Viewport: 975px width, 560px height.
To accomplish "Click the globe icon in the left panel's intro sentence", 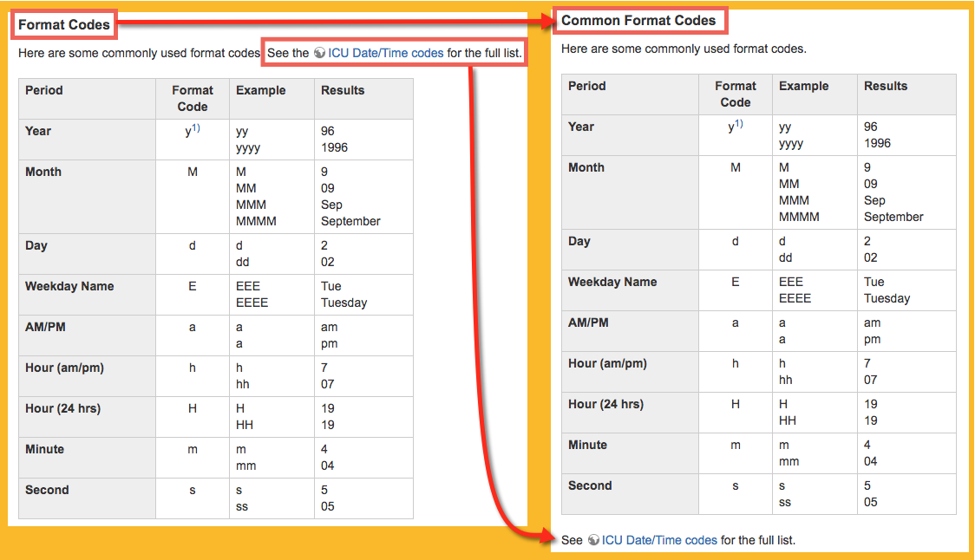I will click(x=320, y=53).
